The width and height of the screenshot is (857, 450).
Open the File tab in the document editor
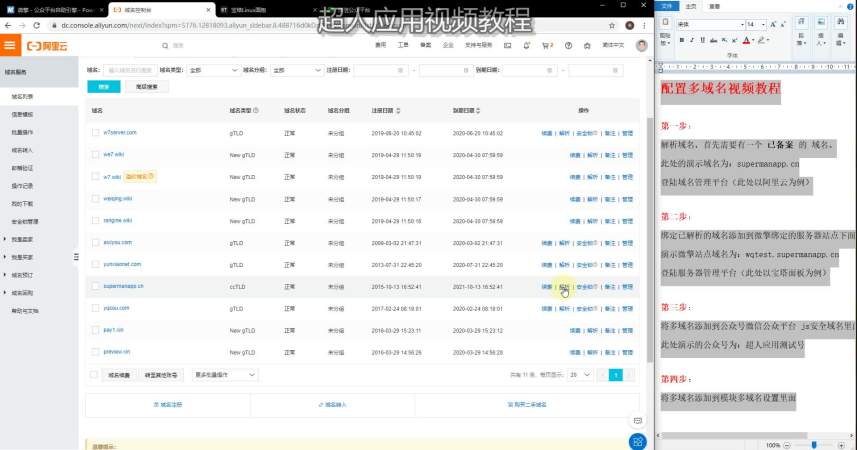(667, 6)
